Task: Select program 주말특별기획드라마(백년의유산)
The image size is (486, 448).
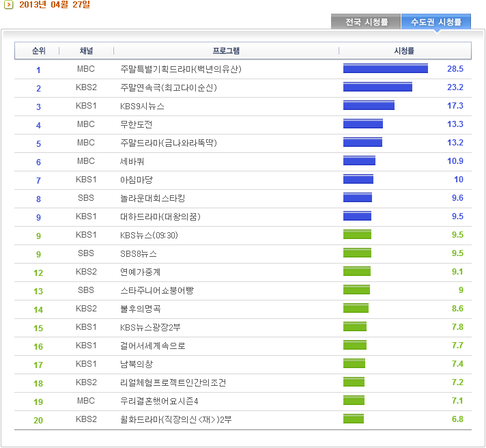Action: [x=181, y=69]
